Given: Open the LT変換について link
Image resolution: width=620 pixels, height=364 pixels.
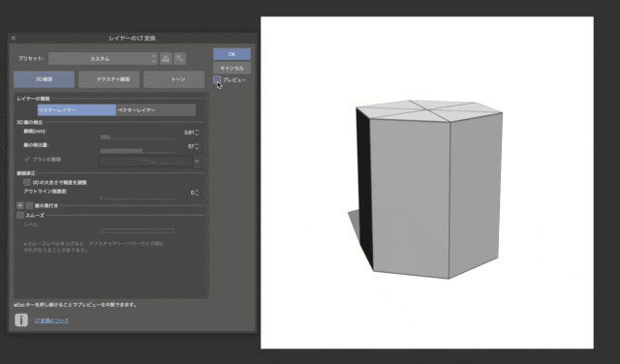Looking at the screenshot, I should [51, 320].
